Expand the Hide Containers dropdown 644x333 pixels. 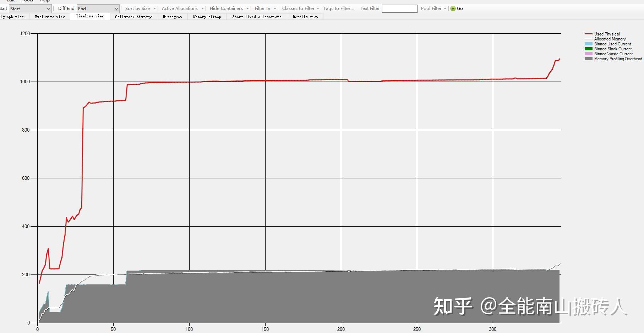click(x=228, y=8)
